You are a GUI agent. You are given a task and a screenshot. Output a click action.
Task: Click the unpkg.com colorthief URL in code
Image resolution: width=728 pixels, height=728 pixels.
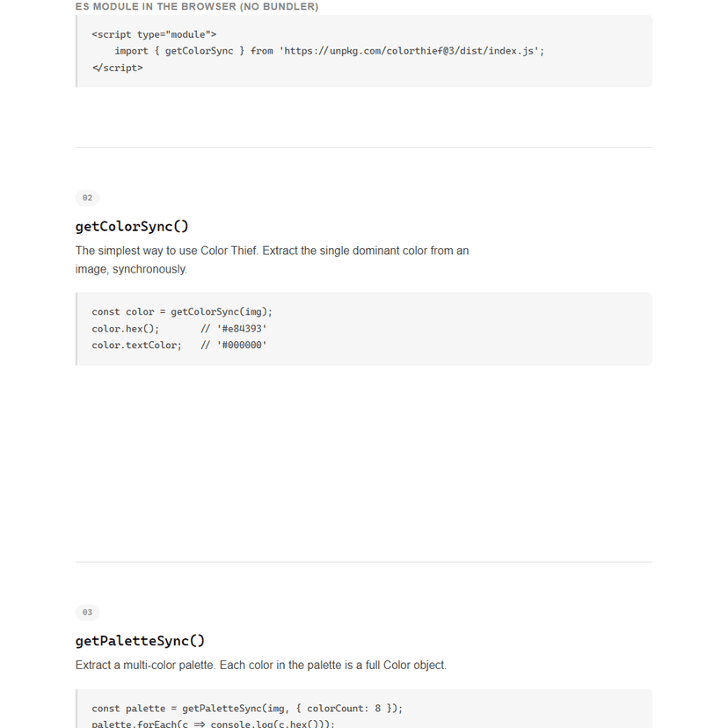pos(411,51)
